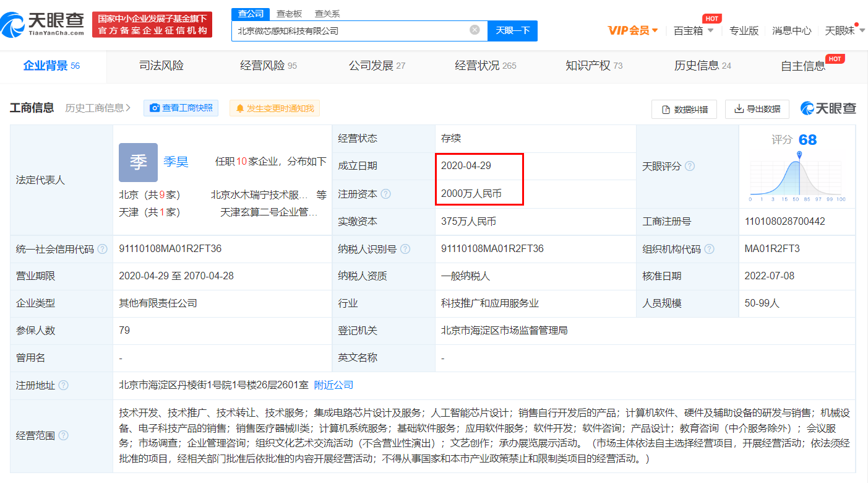The height and width of the screenshot is (483, 868).
Task: Open the 经营状况 tab
Action: pos(486,66)
